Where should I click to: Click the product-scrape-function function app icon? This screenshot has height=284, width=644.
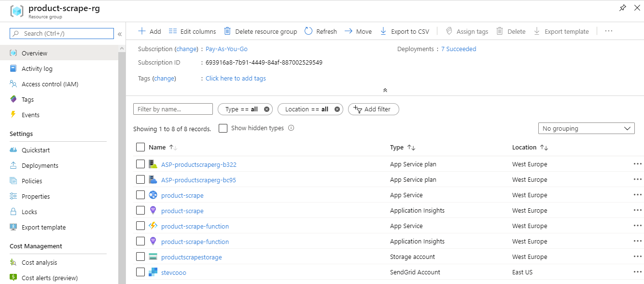click(153, 226)
